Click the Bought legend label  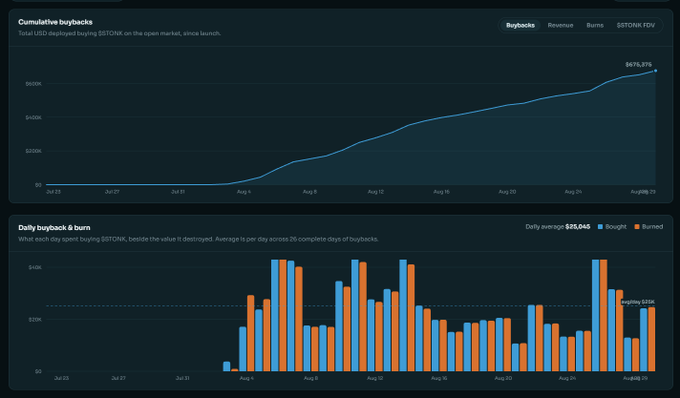point(616,227)
